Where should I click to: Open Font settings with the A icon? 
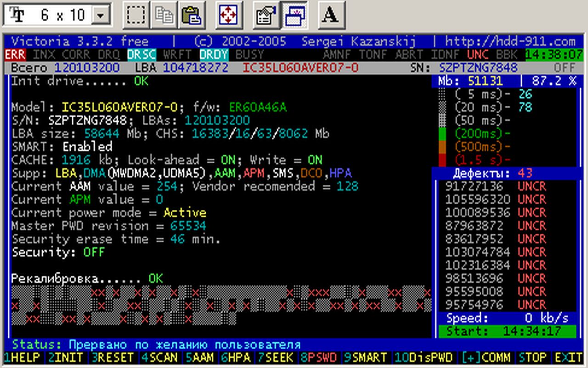[330, 15]
